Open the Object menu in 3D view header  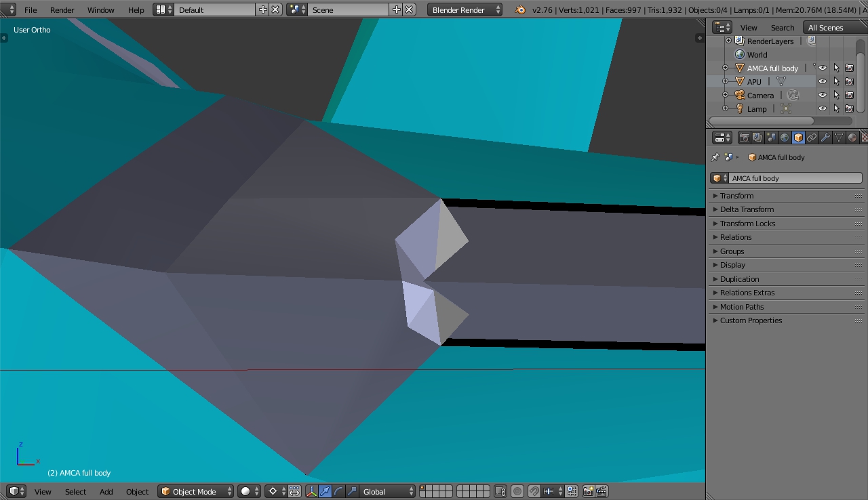(137, 492)
